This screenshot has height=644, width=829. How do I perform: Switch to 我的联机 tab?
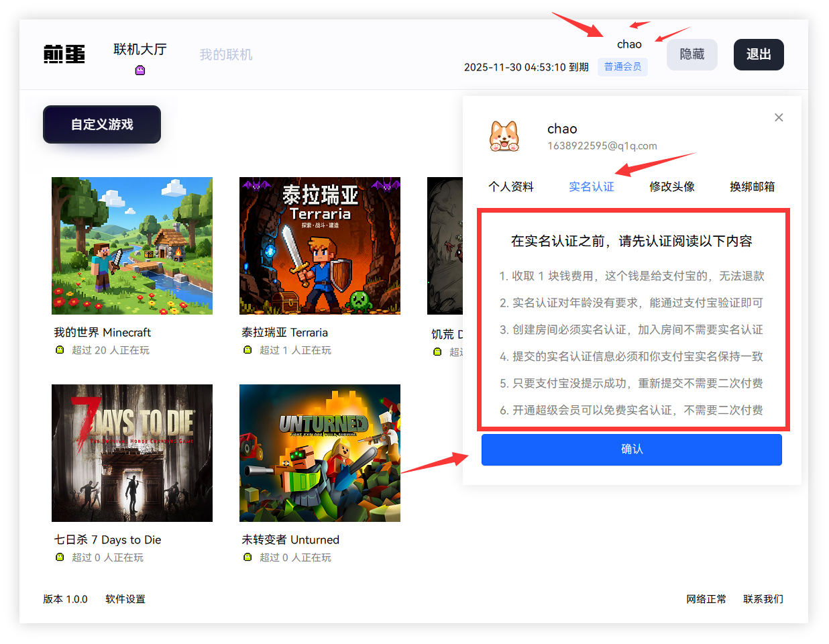(226, 55)
